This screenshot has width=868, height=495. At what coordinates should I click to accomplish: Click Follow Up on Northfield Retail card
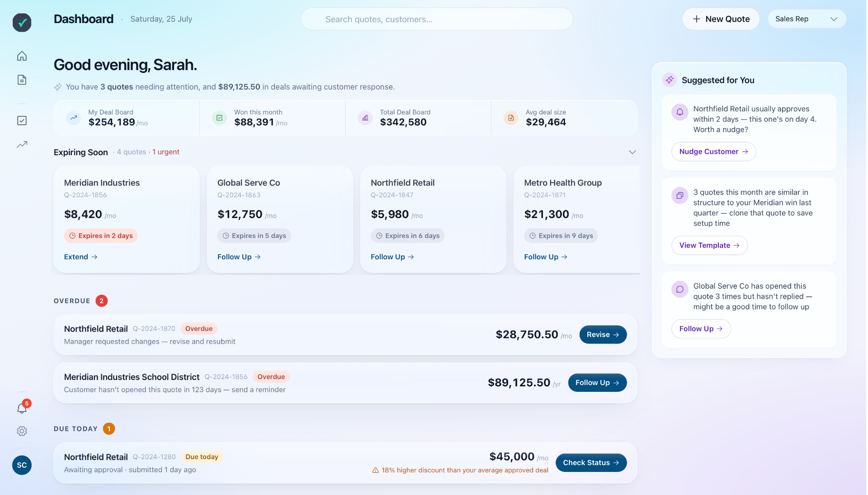(392, 257)
